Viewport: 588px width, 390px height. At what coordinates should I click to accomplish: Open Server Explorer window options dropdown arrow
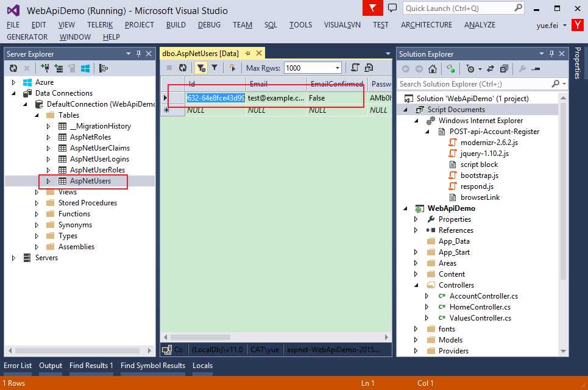click(129, 54)
